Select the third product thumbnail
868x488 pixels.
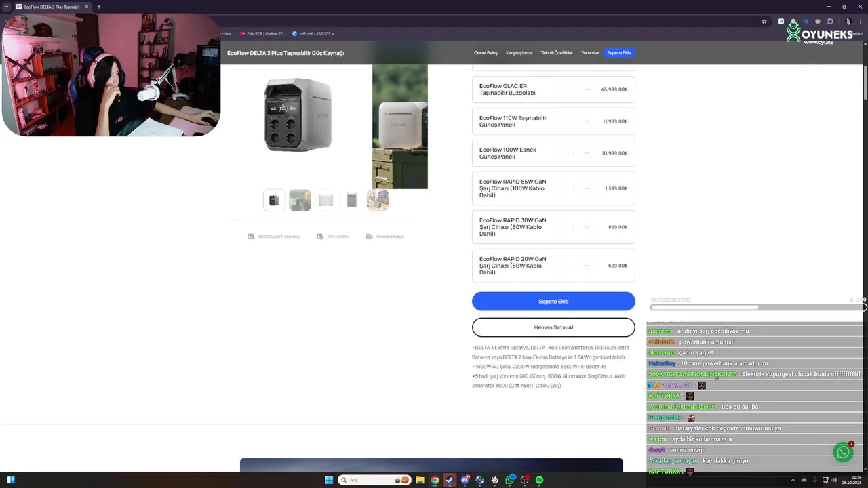click(325, 201)
